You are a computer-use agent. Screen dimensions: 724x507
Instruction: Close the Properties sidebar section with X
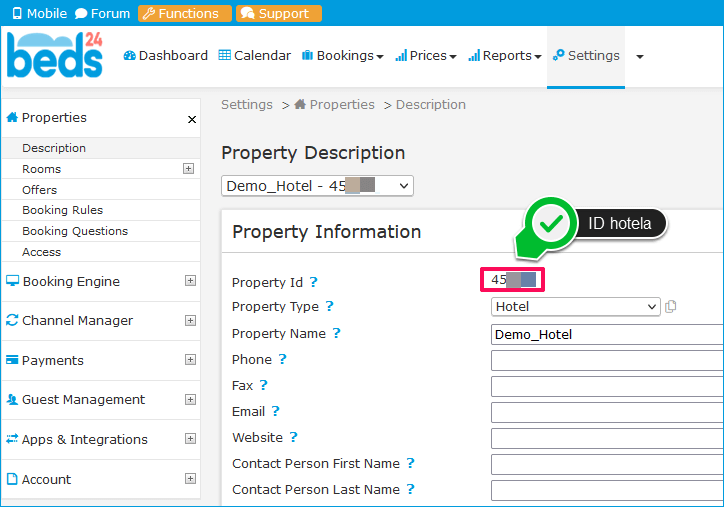(192, 119)
